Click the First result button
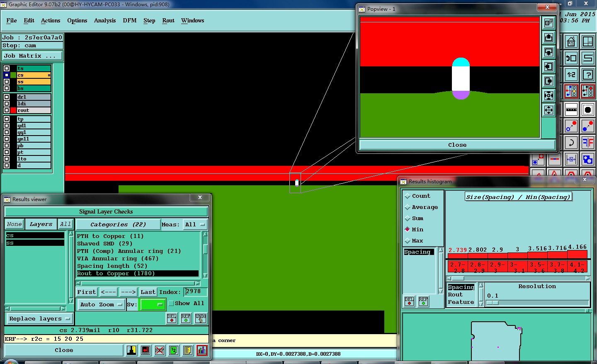Screen dimensions: 597x364 [x=87, y=292]
